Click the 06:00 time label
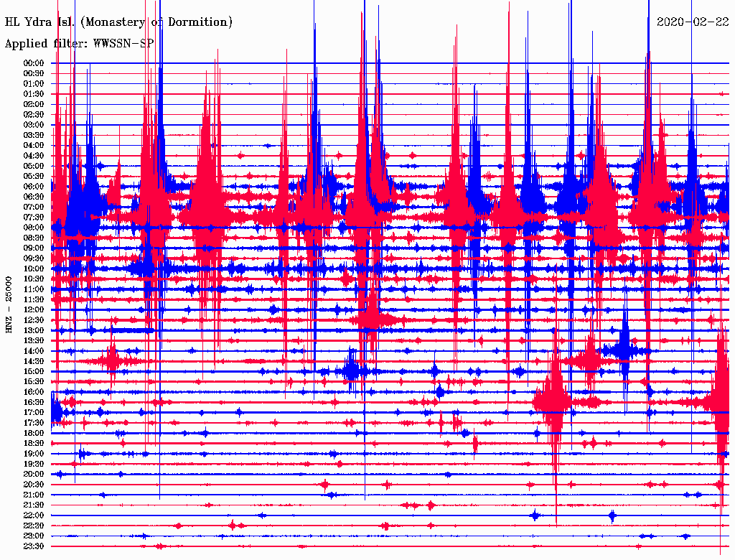This screenshot has height=560, width=735. pos(34,187)
